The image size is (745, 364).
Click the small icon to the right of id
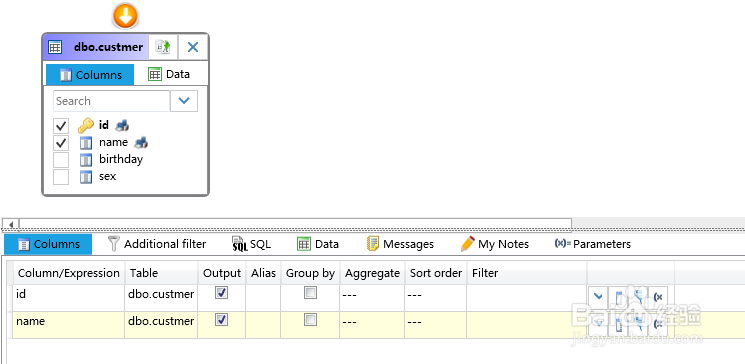tap(122, 125)
